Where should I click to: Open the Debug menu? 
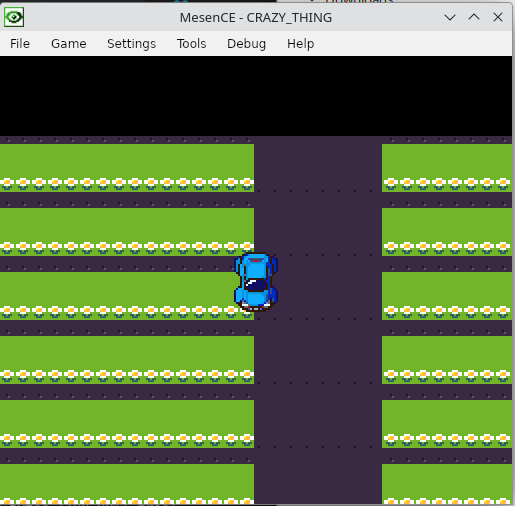246,44
